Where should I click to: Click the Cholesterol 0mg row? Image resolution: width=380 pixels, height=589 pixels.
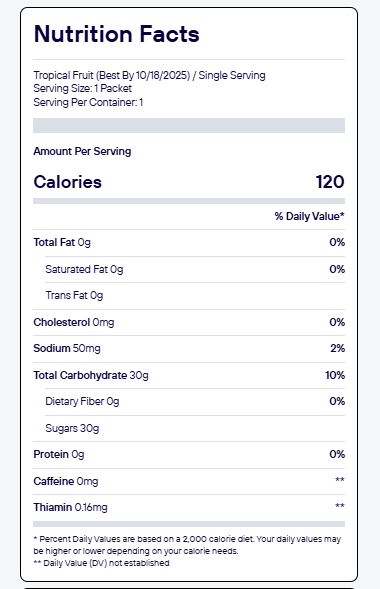(189, 322)
